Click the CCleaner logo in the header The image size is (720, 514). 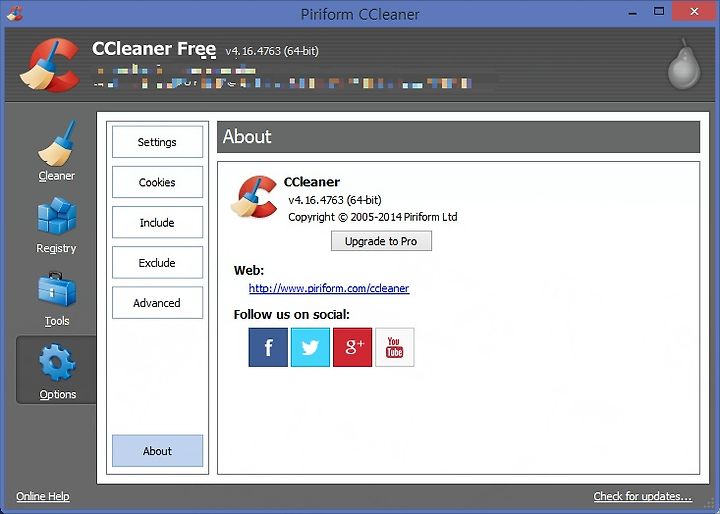click(50, 65)
